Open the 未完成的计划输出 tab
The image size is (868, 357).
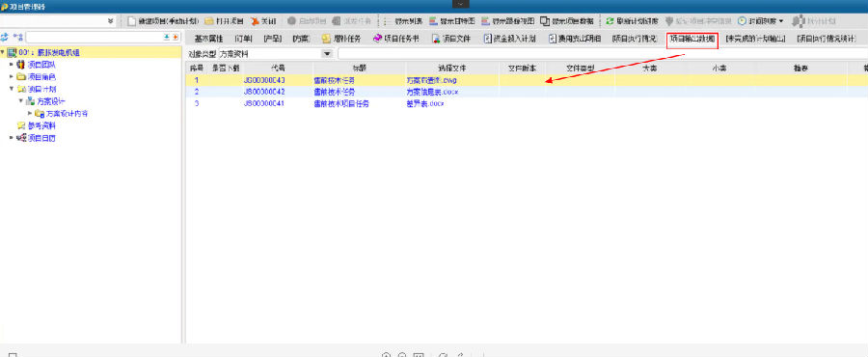pyautogui.click(x=755, y=40)
